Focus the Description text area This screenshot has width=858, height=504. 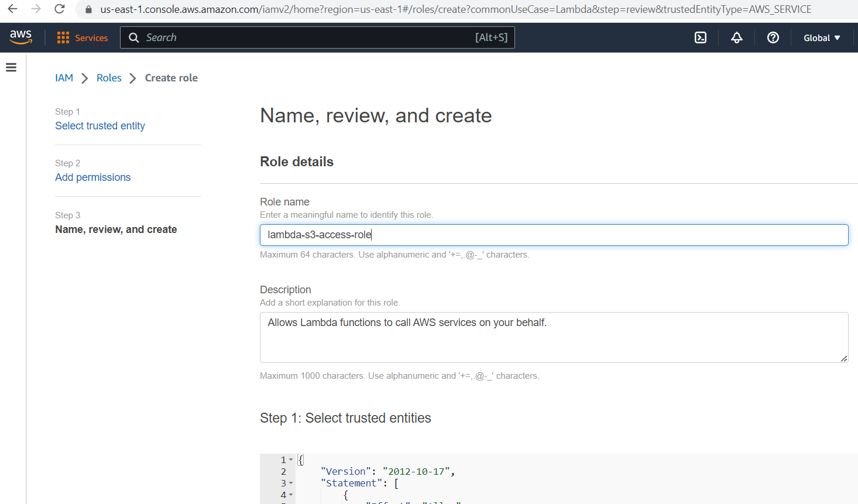point(553,337)
